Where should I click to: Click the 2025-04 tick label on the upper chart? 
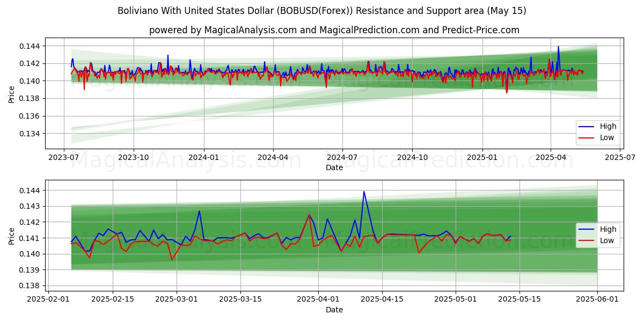[551, 158]
